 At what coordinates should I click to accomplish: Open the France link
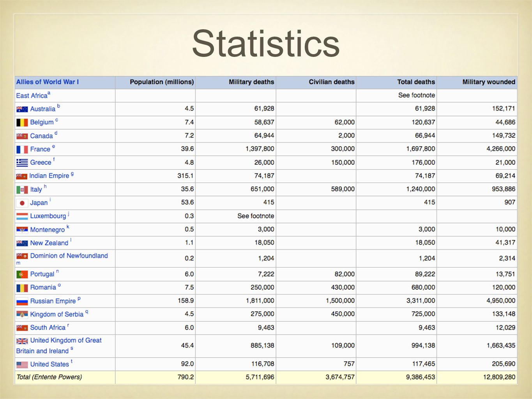[40, 149]
